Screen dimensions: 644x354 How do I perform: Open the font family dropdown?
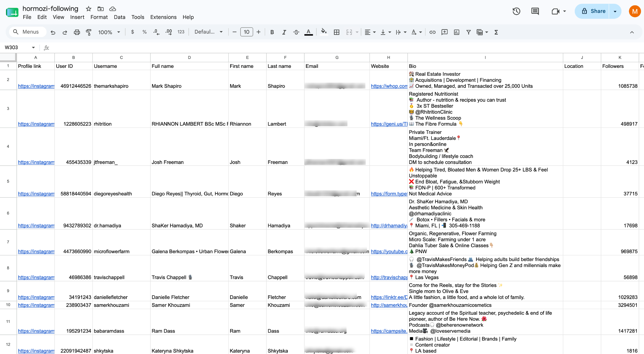208,32
